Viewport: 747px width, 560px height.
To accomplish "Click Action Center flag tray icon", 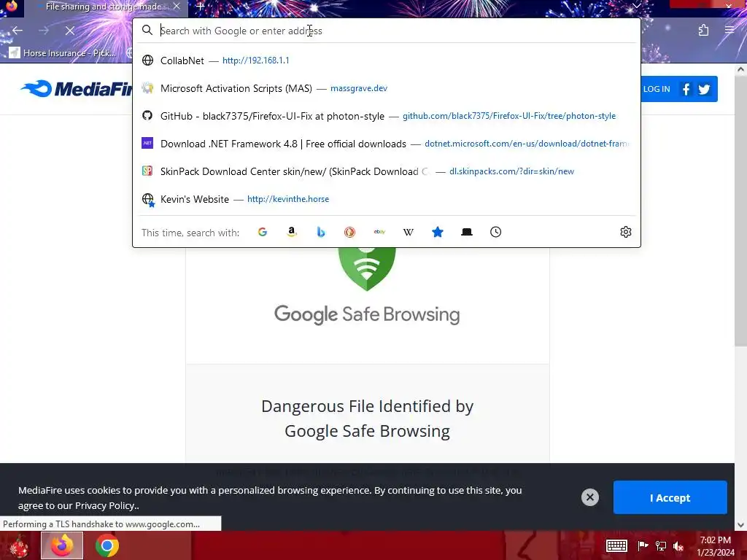I will (643, 546).
